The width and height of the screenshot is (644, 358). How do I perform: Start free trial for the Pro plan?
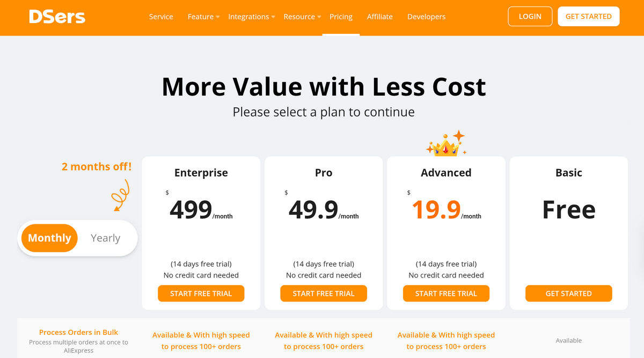point(324,293)
